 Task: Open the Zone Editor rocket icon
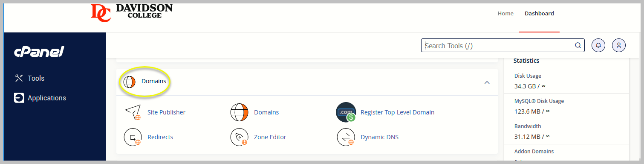(239, 137)
